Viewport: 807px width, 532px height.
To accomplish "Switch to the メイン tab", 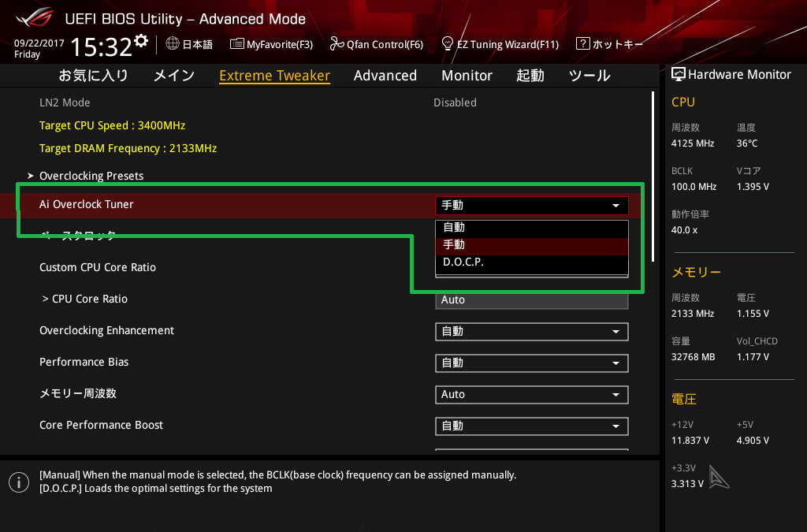I will (x=174, y=76).
